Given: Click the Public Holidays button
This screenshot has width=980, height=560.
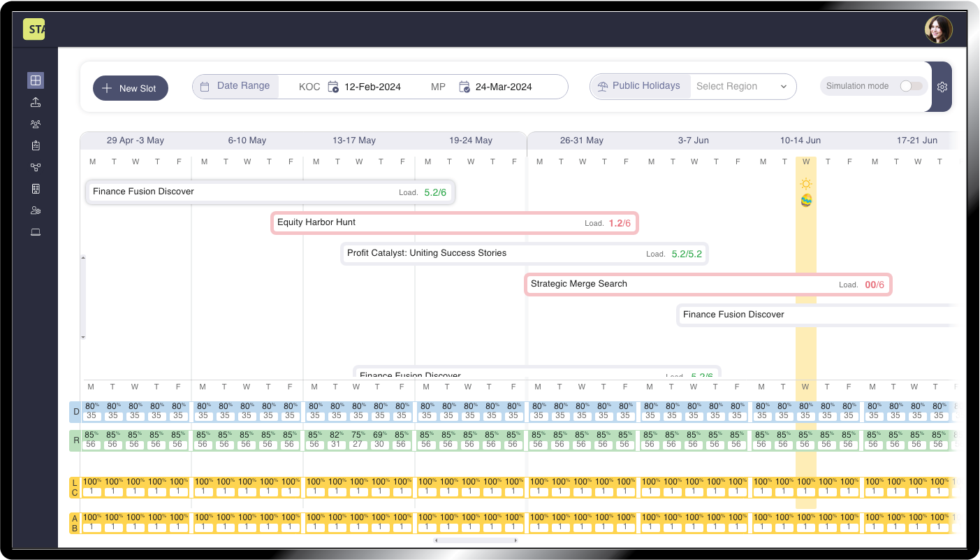Looking at the screenshot, I should click(x=639, y=86).
